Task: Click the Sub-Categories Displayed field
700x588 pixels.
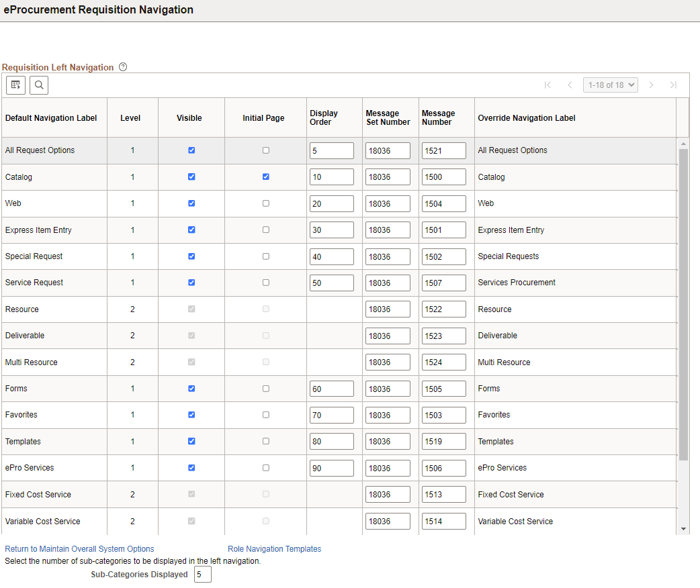Action: [x=202, y=574]
